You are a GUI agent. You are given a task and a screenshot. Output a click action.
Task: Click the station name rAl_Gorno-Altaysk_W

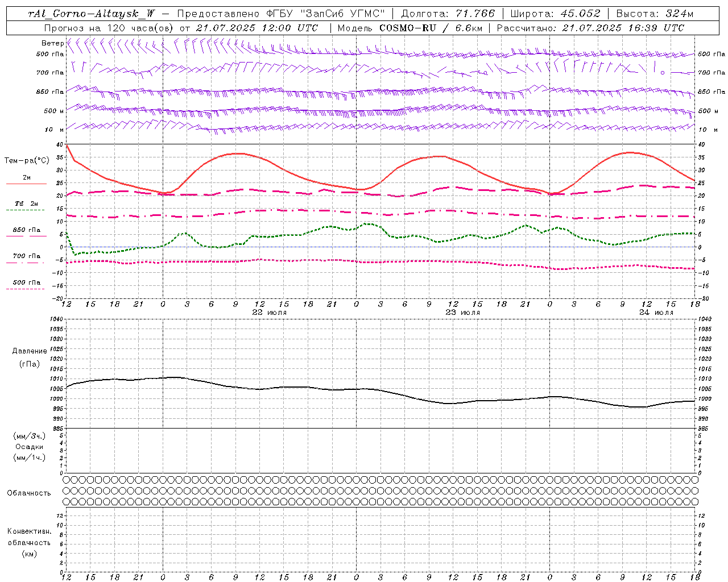coord(92,14)
